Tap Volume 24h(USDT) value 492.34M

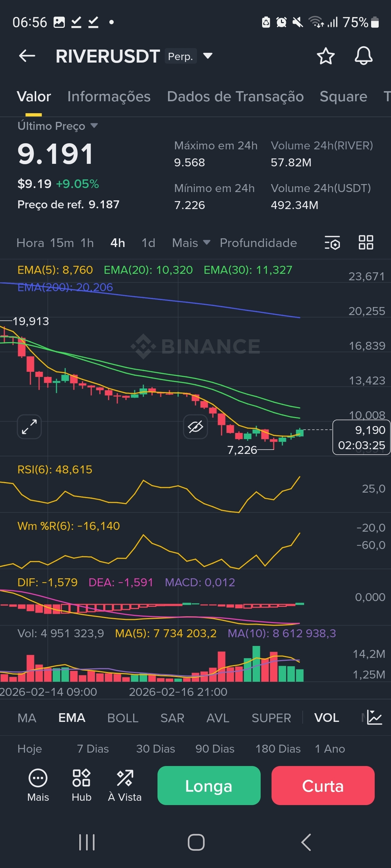click(294, 205)
